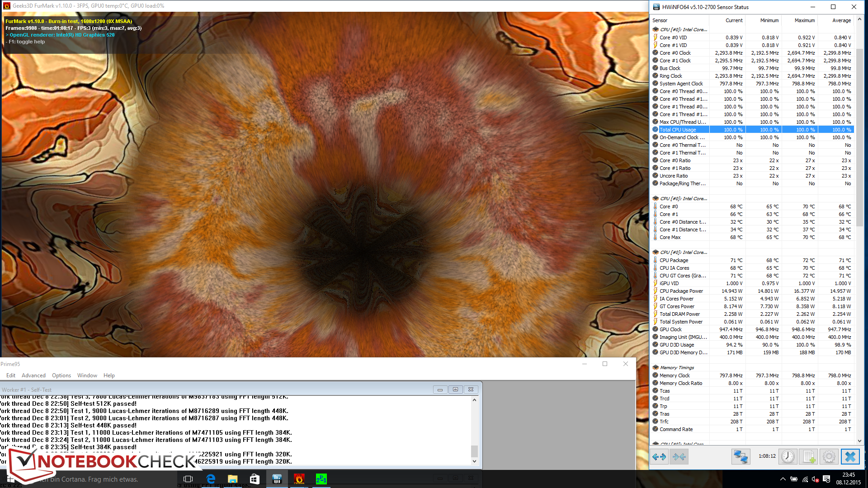This screenshot has height=488, width=868.
Task: Open the HWiNFO taskbar icon
Action: pyautogui.click(x=277, y=479)
